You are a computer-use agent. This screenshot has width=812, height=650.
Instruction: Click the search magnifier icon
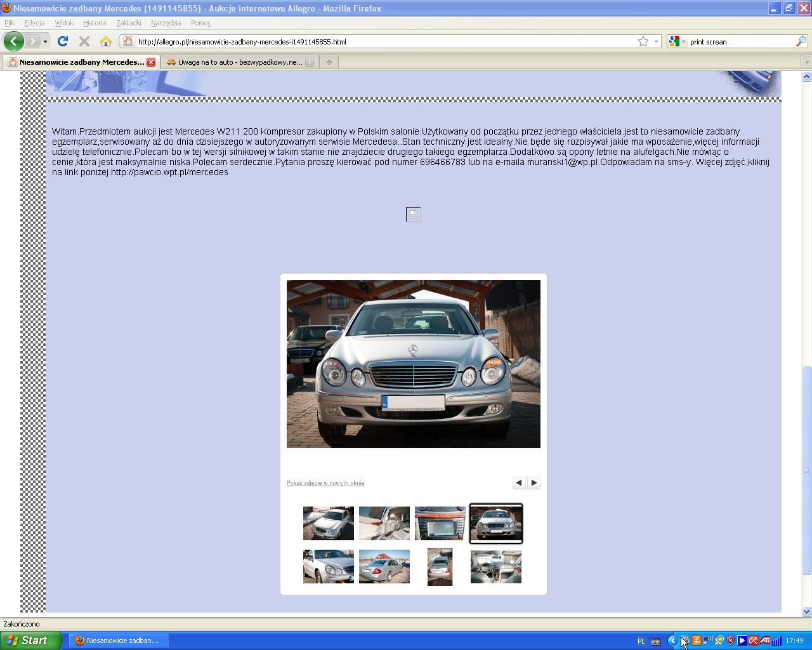point(801,41)
